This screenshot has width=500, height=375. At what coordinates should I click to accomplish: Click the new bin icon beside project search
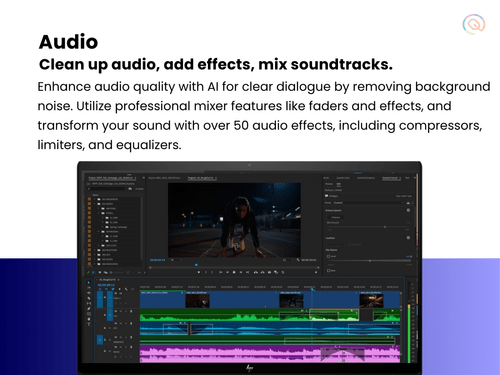click(130, 189)
